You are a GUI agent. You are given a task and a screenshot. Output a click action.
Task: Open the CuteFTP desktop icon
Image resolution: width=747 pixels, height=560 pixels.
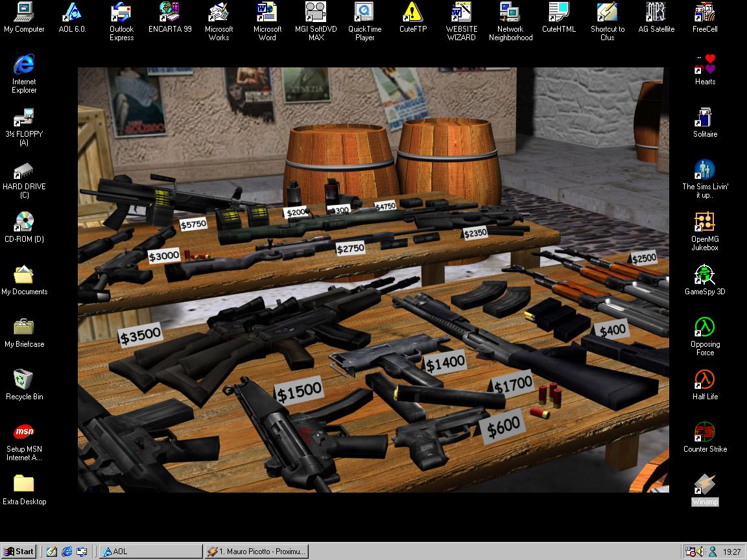coord(413,12)
